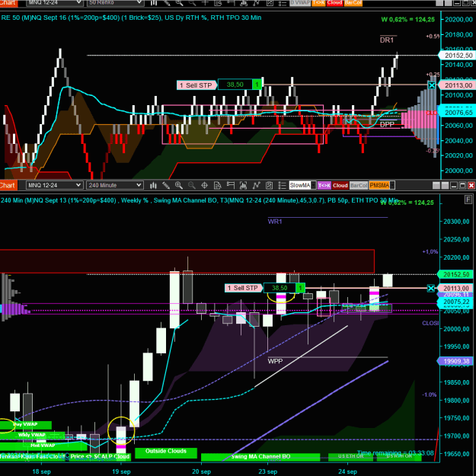Toggle the orange PMSMA button
This screenshot has width=476, height=476.
[x=379, y=185]
